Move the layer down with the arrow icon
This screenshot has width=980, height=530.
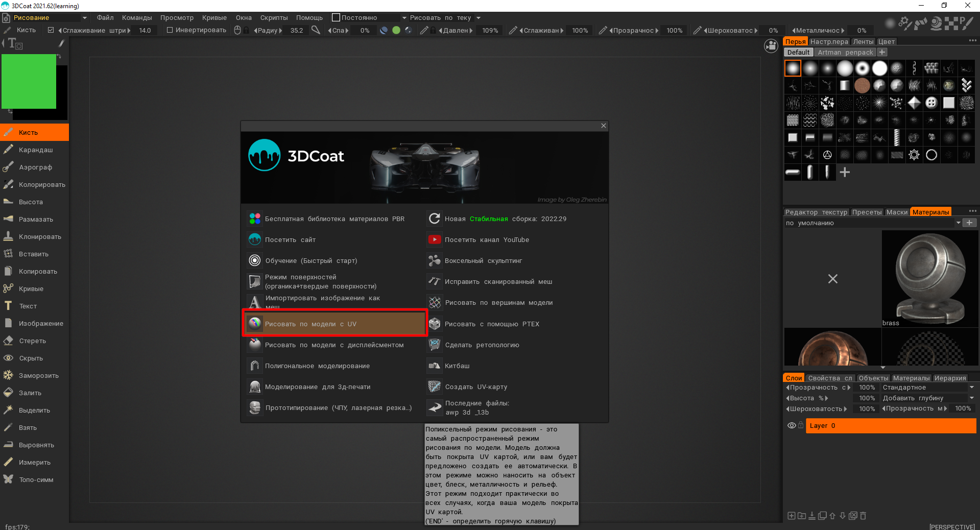[843, 516]
